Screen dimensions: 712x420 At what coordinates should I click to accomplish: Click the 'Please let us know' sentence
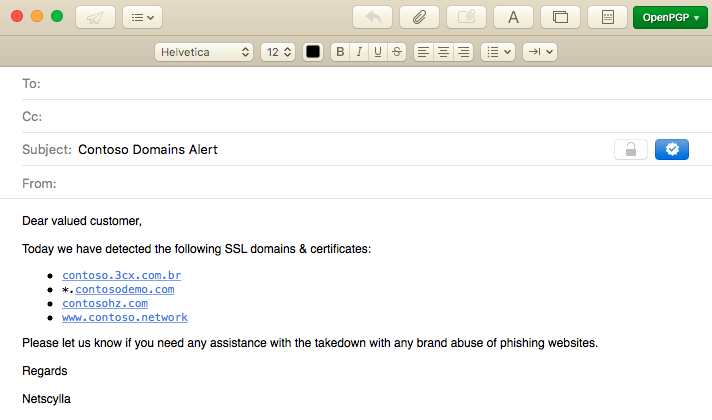(310, 343)
